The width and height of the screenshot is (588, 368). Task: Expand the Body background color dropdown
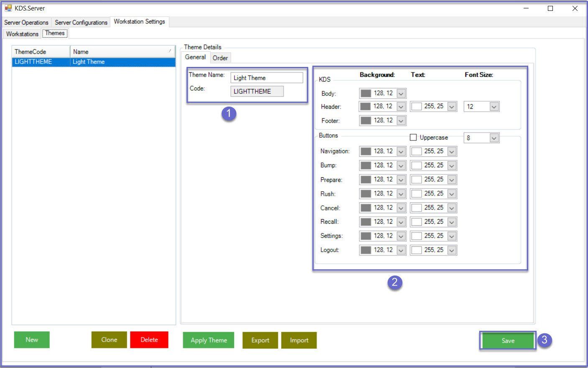click(x=401, y=94)
